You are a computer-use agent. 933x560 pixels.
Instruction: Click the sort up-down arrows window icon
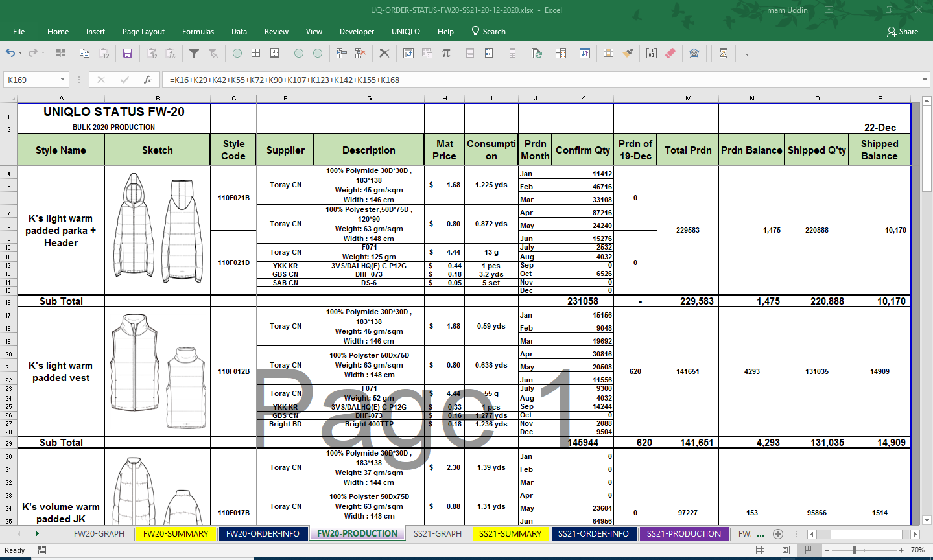click(x=585, y=53)
